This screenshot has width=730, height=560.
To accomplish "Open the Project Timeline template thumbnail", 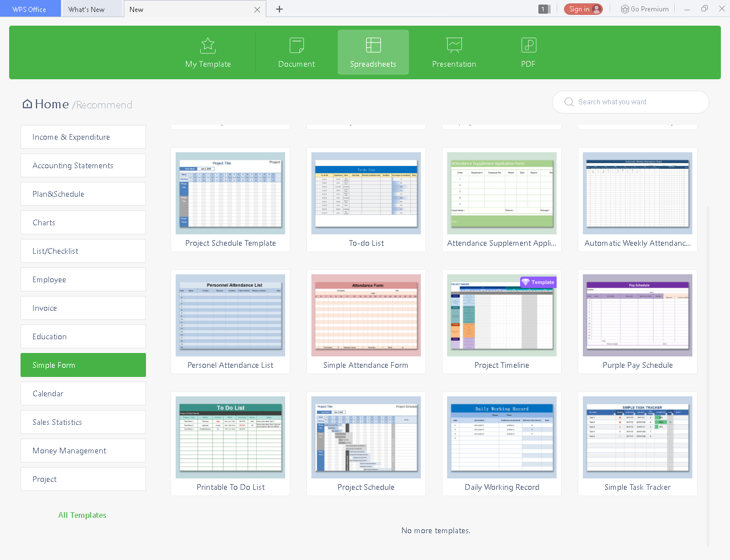I will click(502, 315).
